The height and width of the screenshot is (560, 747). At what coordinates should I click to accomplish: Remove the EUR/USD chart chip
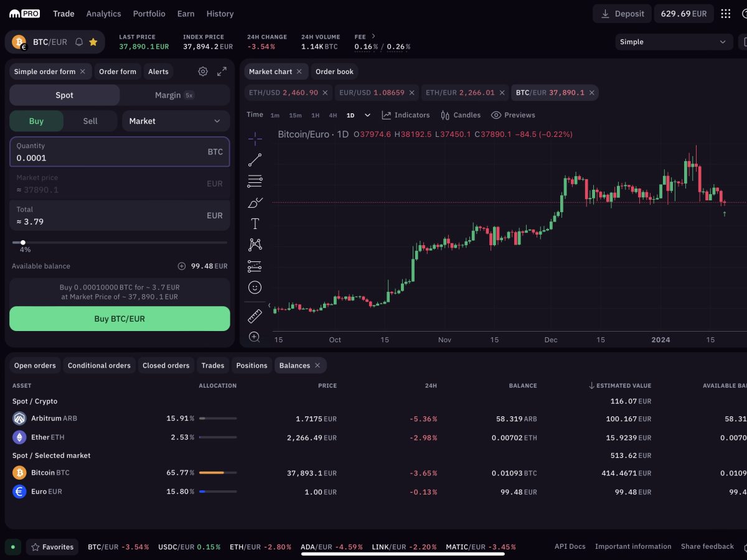(411, 93)
